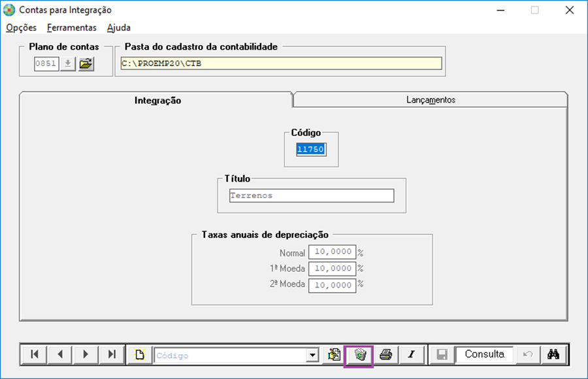Minimize the Contas para Integração window
Image resolution: width=588 pixels, height=379 pixels.
[x=500, y=10]
